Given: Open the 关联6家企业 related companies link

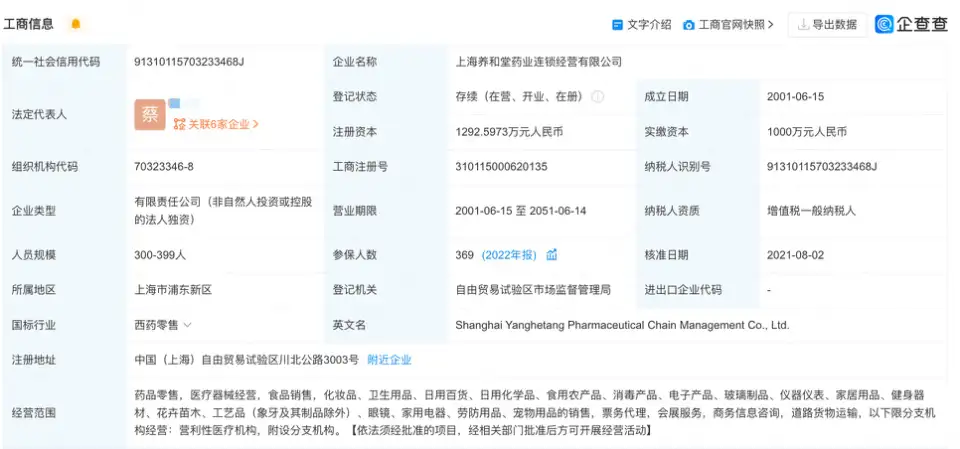Looking at the screenshot, I should 216,125.
